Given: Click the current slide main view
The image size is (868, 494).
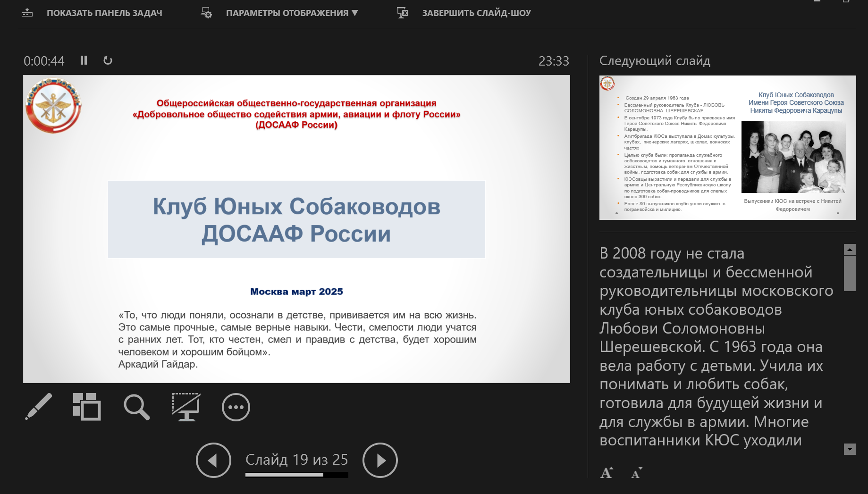Looking at the screenshot, I should point(296,229).
